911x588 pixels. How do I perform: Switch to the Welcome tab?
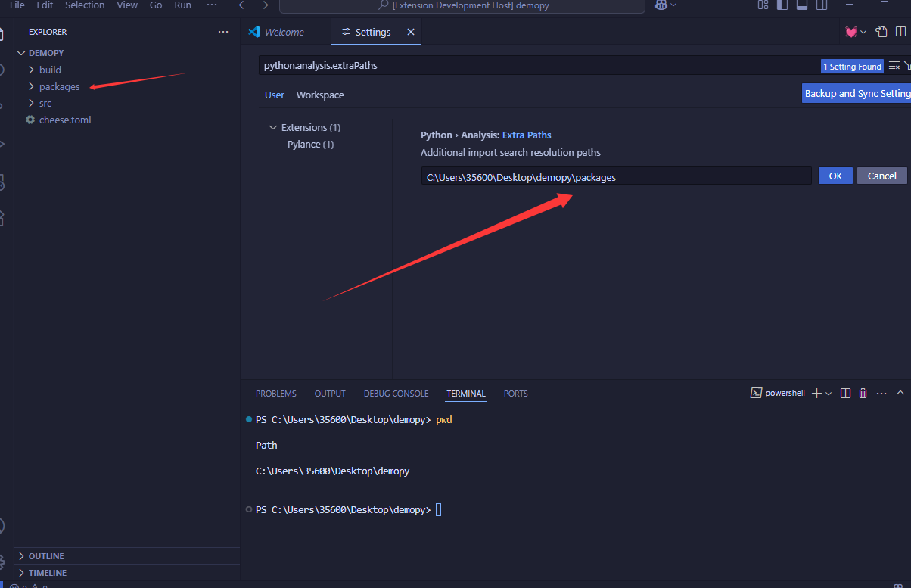pos(285,32)
